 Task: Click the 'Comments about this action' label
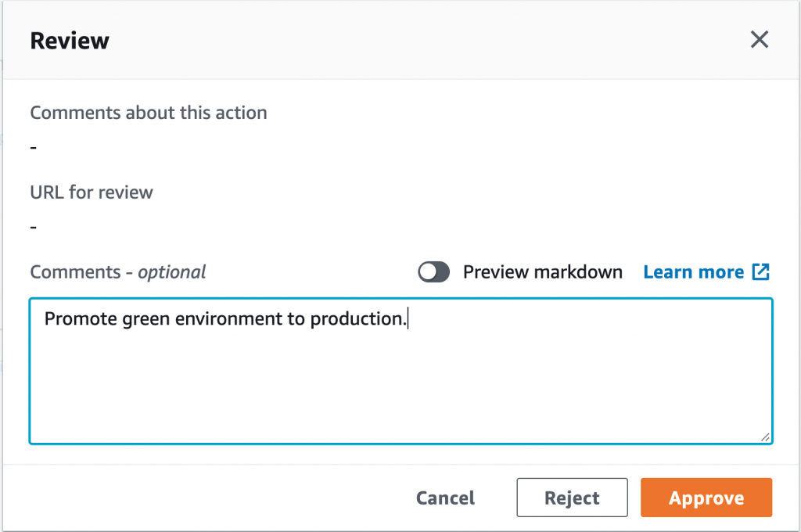(x=149, y=113)
